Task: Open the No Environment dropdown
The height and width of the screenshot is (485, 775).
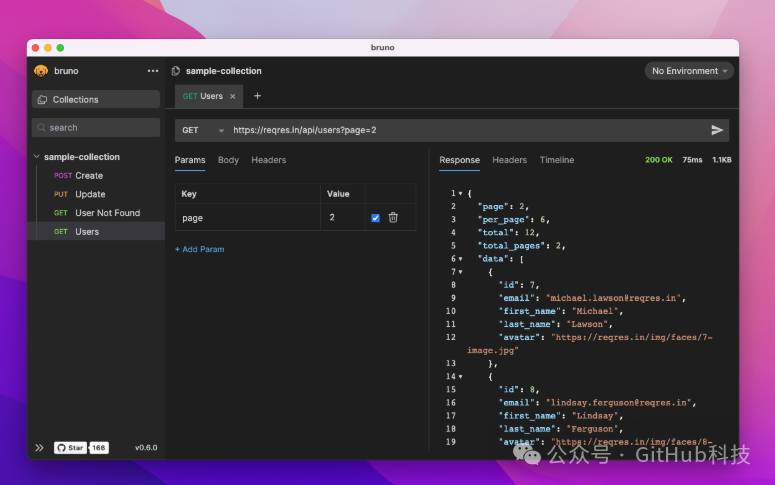Action: point(689,71)
